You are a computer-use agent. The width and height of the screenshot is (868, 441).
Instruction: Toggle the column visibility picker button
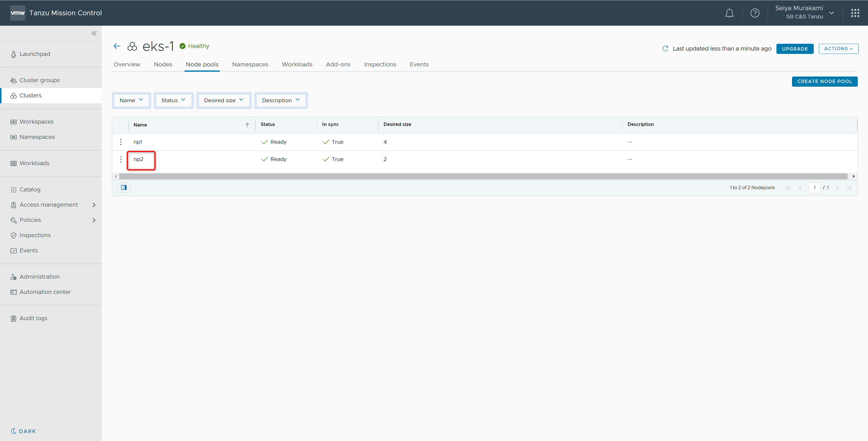tap(124, 187)
